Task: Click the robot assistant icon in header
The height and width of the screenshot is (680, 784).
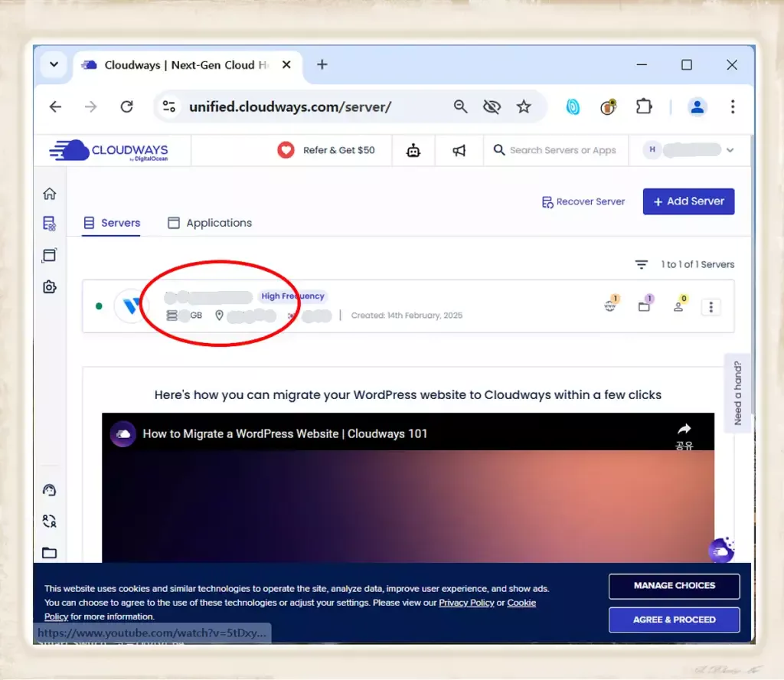Action: (x=413, y=151)
